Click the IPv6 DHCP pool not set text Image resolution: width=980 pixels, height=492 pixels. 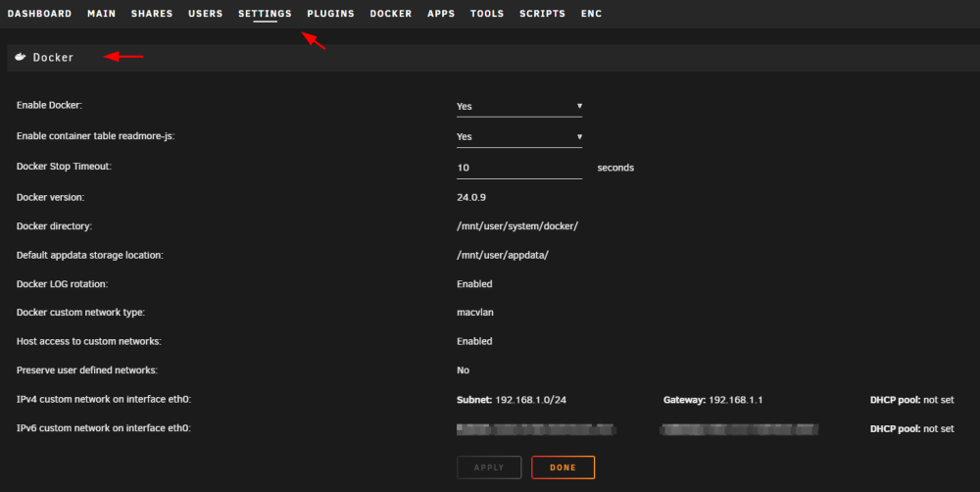point(911,429)
